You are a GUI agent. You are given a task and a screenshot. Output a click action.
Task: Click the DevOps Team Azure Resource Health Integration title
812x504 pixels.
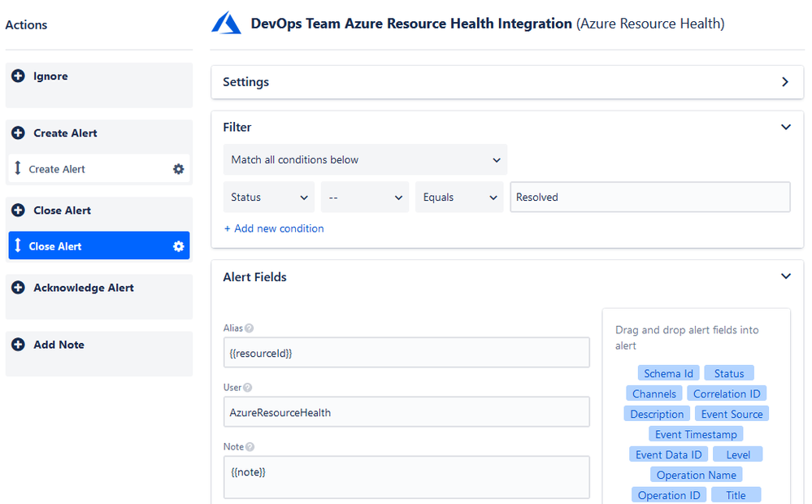tap(411, 24)
